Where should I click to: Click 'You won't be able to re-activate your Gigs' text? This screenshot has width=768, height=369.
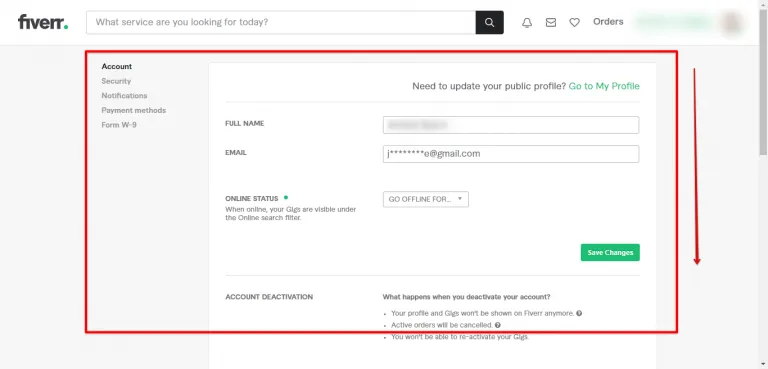click(460, 337)
